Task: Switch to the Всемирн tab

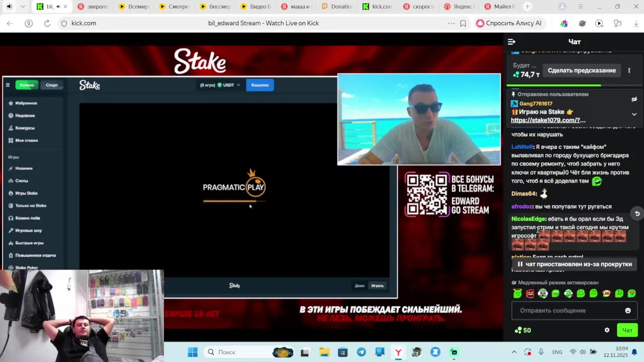Action: 134,7
